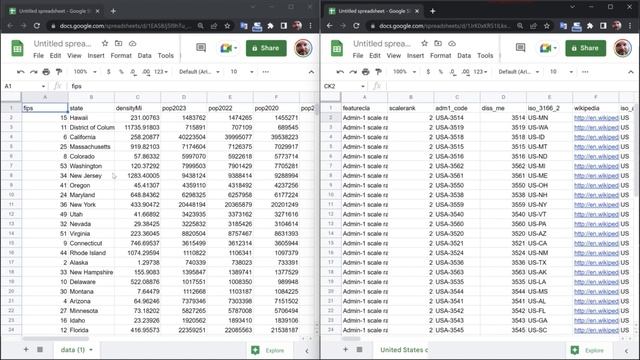
Task: Increase decimal places in right window
Action: click(x=466, y=72)
